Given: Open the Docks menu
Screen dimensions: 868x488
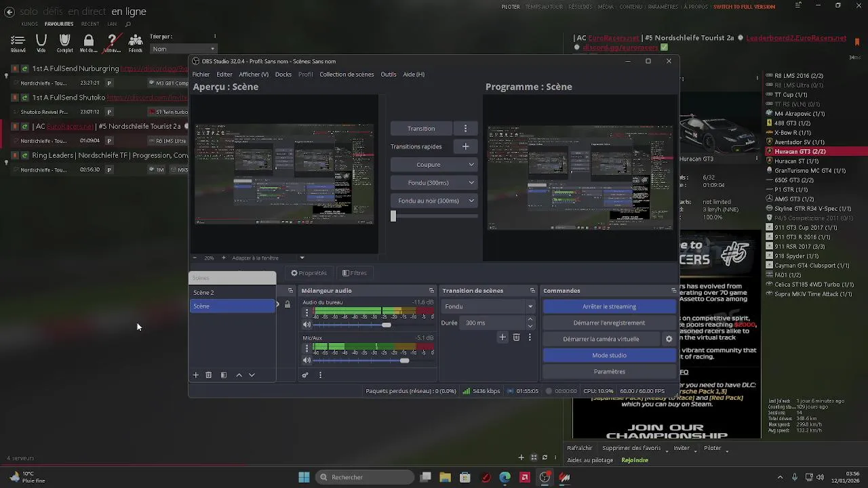Looking at the screenshot, I should (x=283, y=75).
